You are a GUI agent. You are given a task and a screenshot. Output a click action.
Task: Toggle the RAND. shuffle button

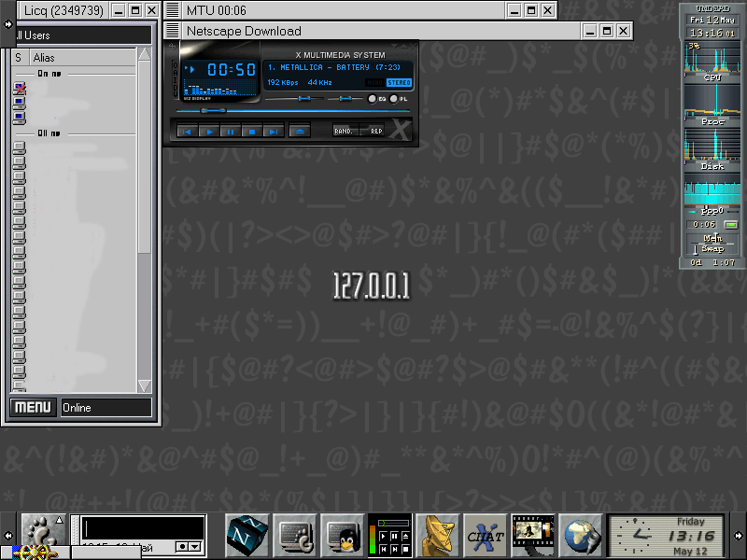coord(345,132)
